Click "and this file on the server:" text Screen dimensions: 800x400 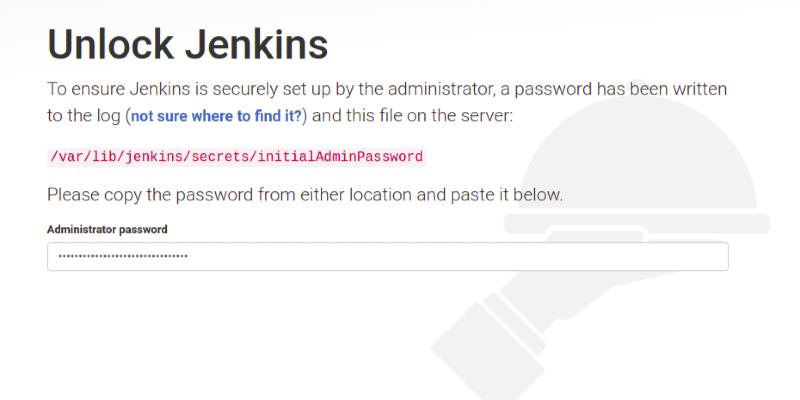tap(413, 116)
